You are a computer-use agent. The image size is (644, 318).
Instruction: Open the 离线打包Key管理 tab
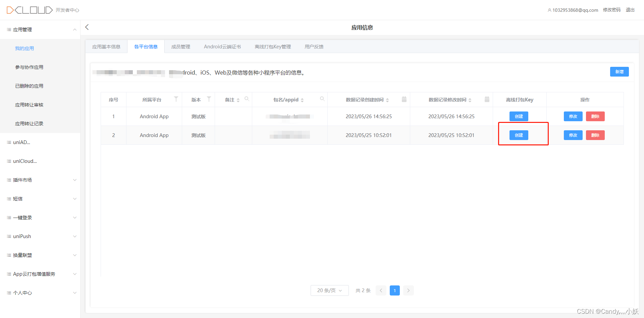273,47
